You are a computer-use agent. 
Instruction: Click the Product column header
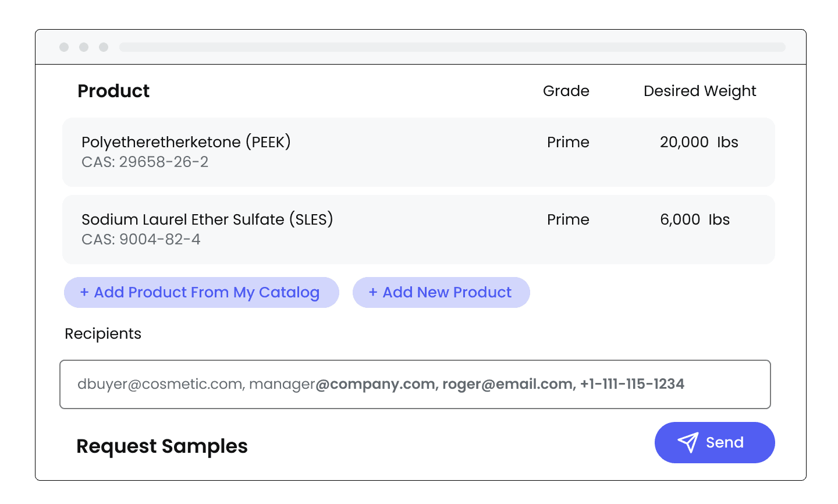[x=113, y=91]
